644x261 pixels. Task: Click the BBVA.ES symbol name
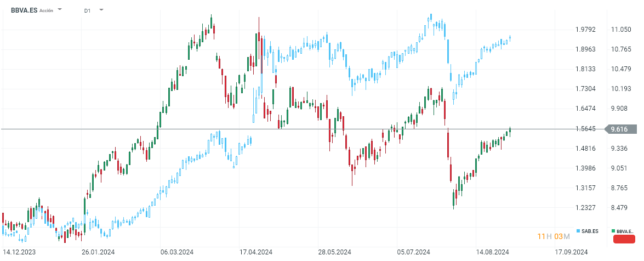click(24, 10)
